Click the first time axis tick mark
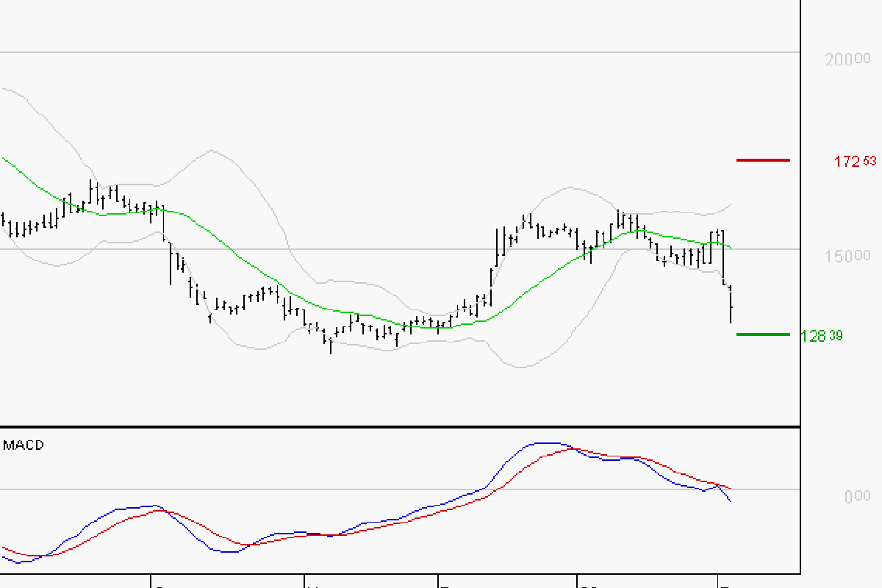The height and width of the screenshot is (588, 882). click(x=151, y=581)
